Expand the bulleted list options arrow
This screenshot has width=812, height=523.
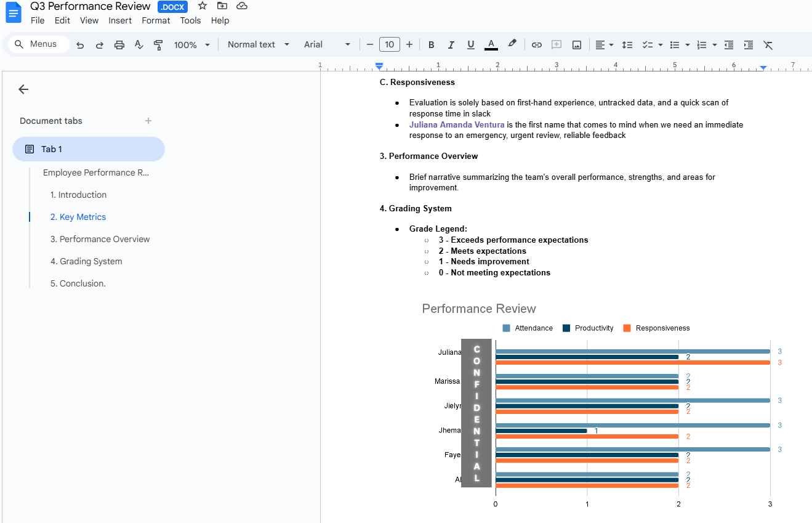(688, 45)
